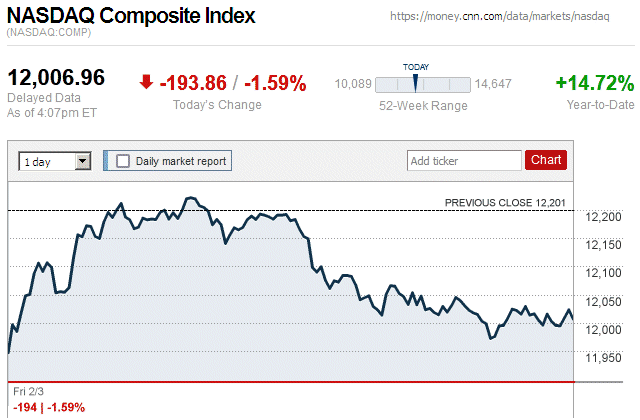Click the NASDAQ Composite Index title
640x420 pixels.
tap(131, 17)
